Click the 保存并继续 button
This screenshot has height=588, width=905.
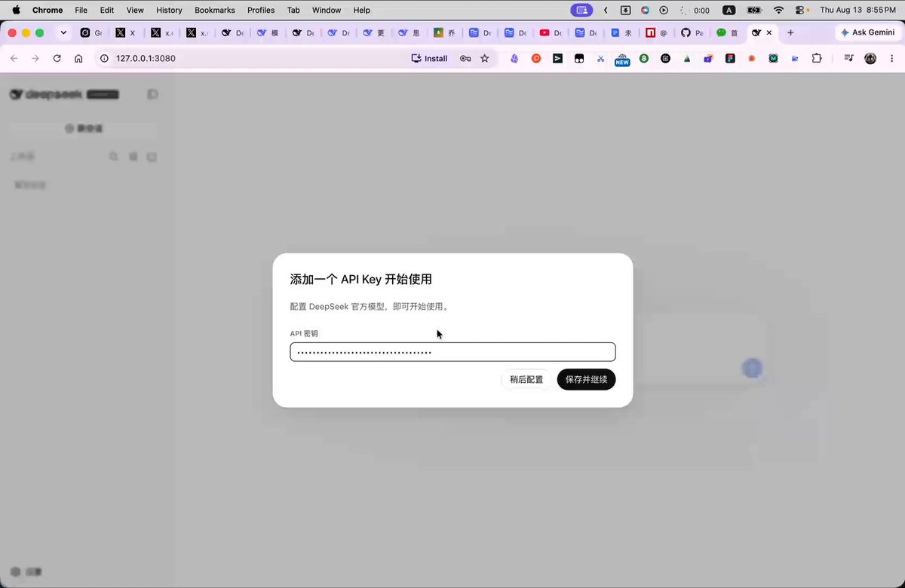586,379
